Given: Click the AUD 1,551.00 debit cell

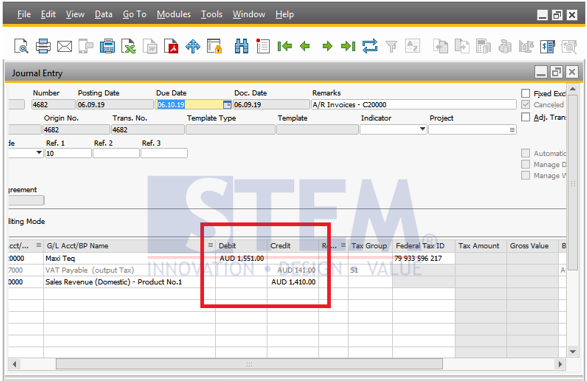Looking at the screenshot, I should tap(241, 258).
